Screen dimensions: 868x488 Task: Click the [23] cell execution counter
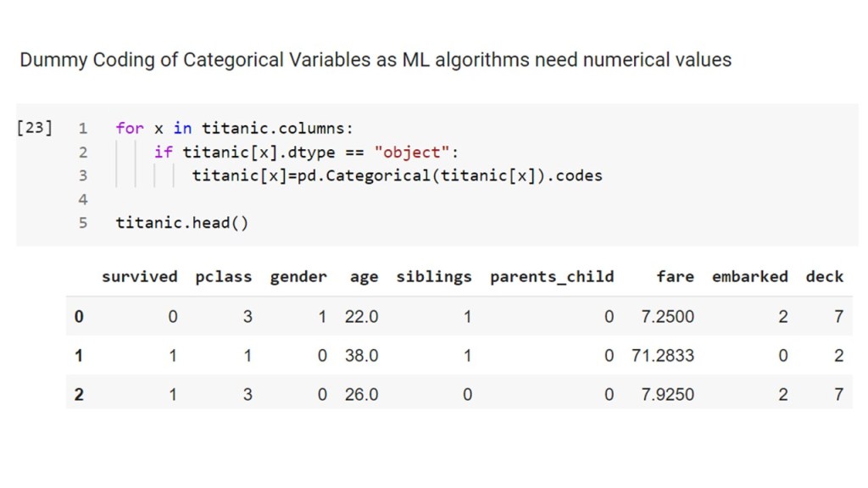(34, 128)
